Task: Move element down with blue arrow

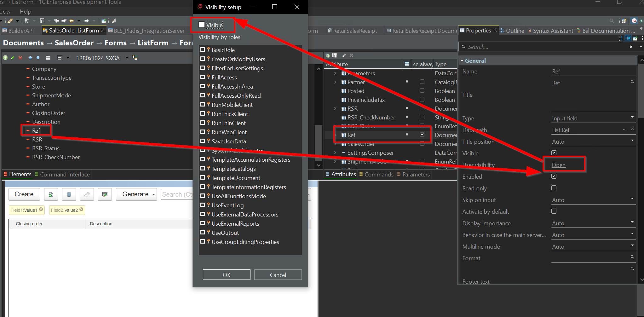Action: pos(38,58)
